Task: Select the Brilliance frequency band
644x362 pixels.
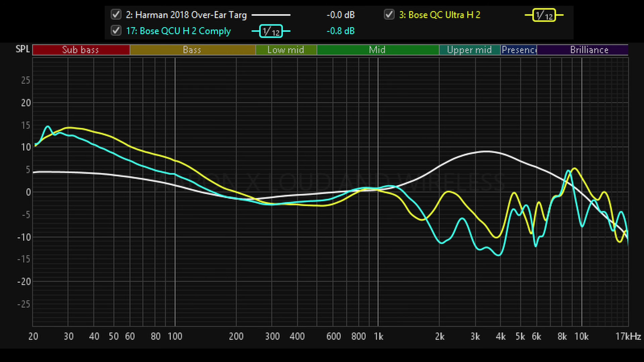Action: click(583, 50)
